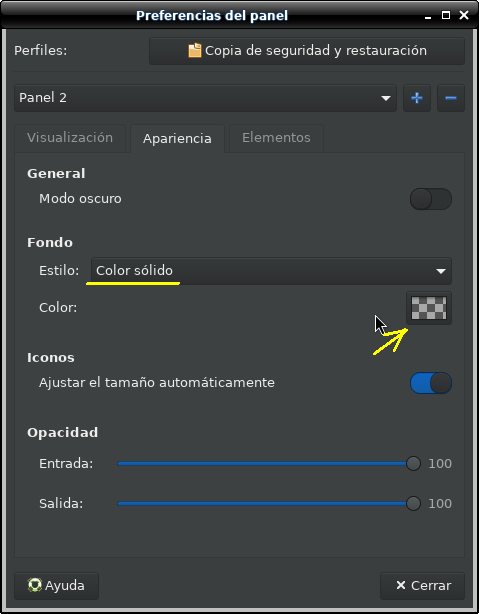479x614 pixels.
Task: Open the Panel 2 selector dropdown
Action: point(206,98)
